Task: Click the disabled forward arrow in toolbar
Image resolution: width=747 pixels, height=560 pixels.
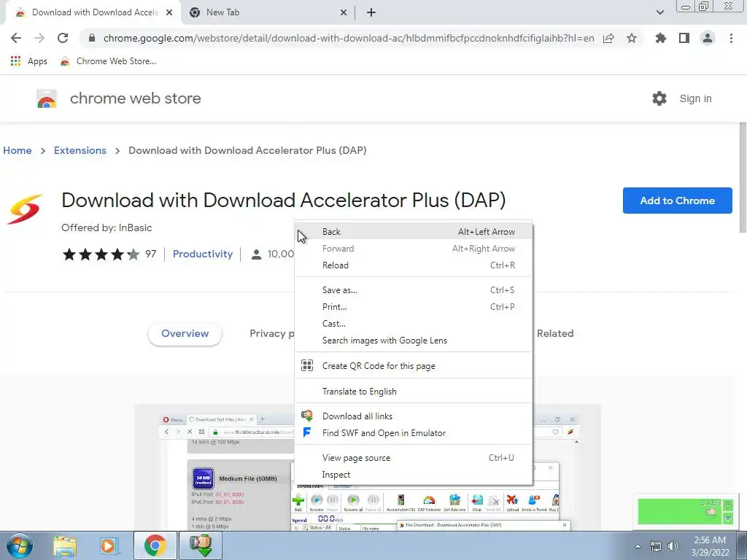Action: click(x=39, y=38)
